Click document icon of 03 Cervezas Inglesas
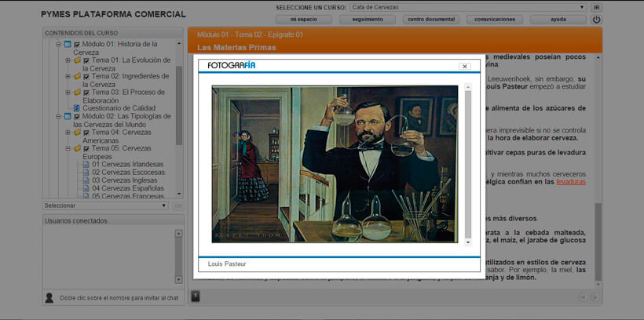 tap(86, 180)
